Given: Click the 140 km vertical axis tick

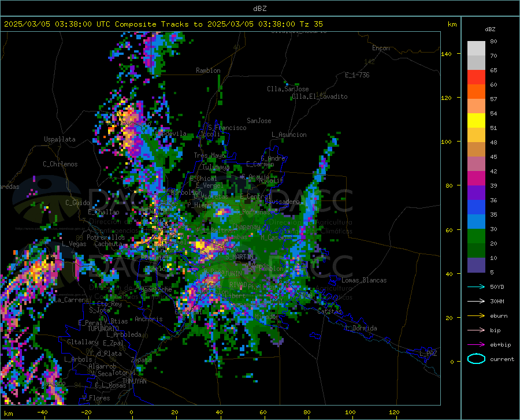Looking at the screenshot, I should [446, 54].
